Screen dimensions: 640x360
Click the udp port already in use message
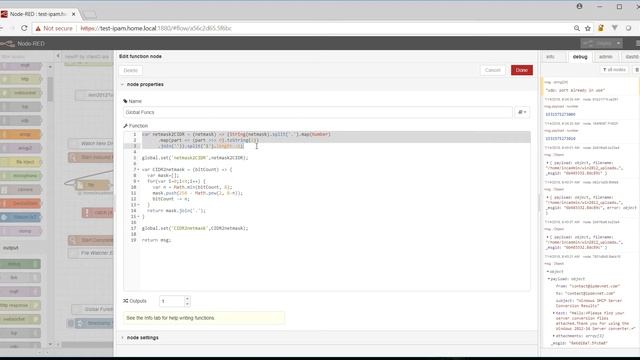[x=576, y=90]
